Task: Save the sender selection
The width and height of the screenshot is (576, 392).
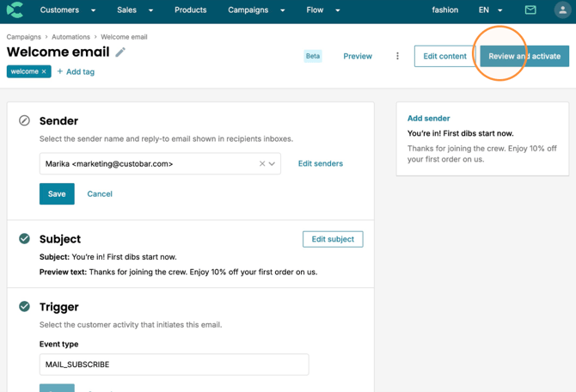Action: (x=57, y=193)
